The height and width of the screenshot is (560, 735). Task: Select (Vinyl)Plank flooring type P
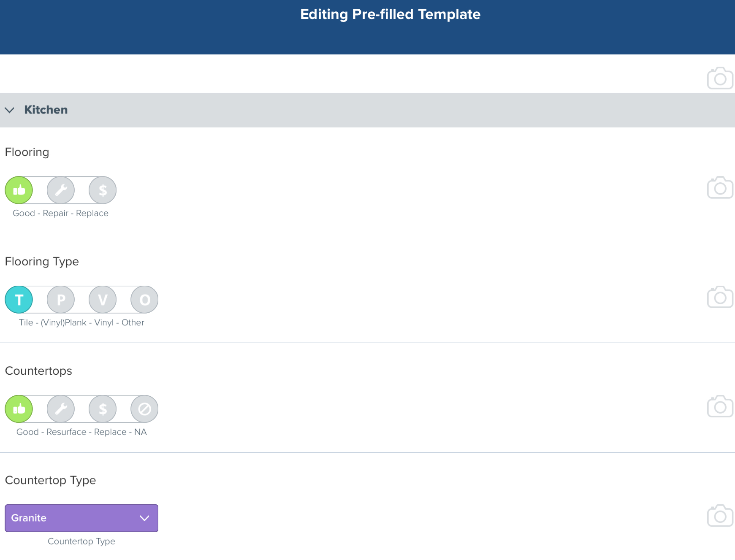(x=61, y=300)
